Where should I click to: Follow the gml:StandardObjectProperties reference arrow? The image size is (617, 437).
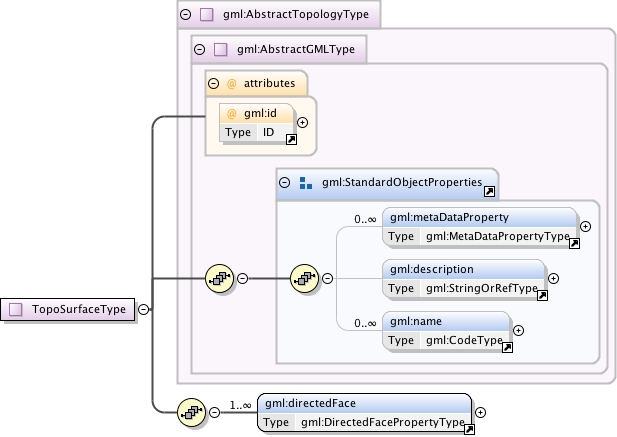(489, 192)
